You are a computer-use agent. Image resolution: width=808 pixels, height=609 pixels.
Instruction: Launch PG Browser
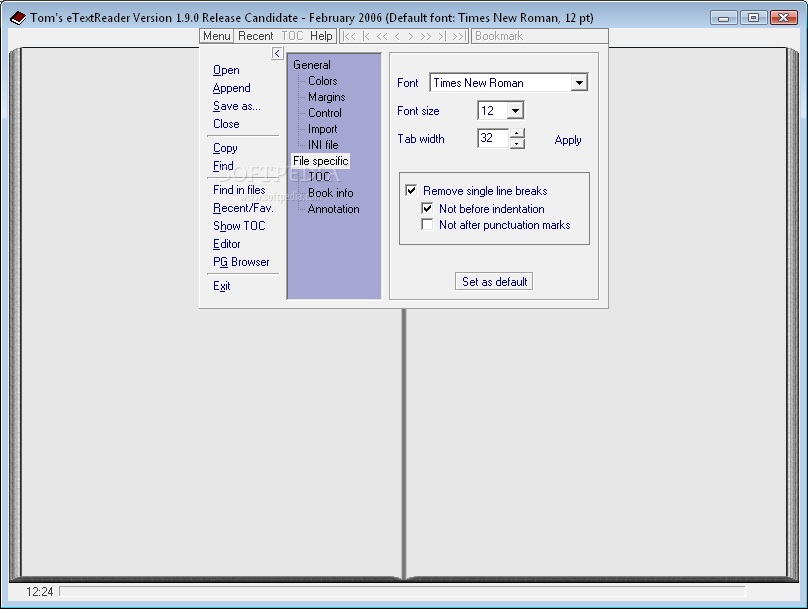click(241, 262)
